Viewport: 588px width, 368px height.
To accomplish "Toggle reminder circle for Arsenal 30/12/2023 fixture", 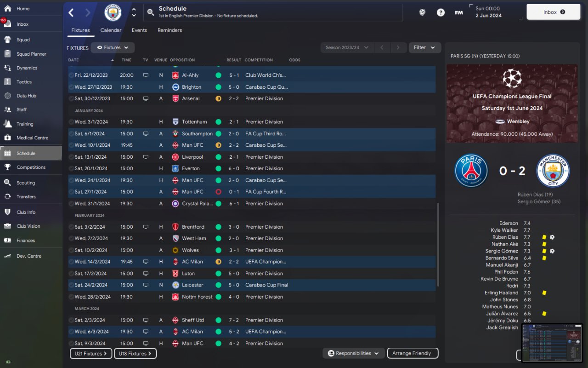I will [x=71, y=98].
